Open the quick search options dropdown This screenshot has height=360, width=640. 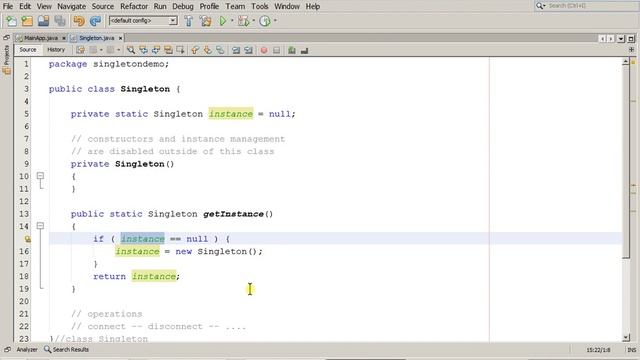click(x=540, y=6)
